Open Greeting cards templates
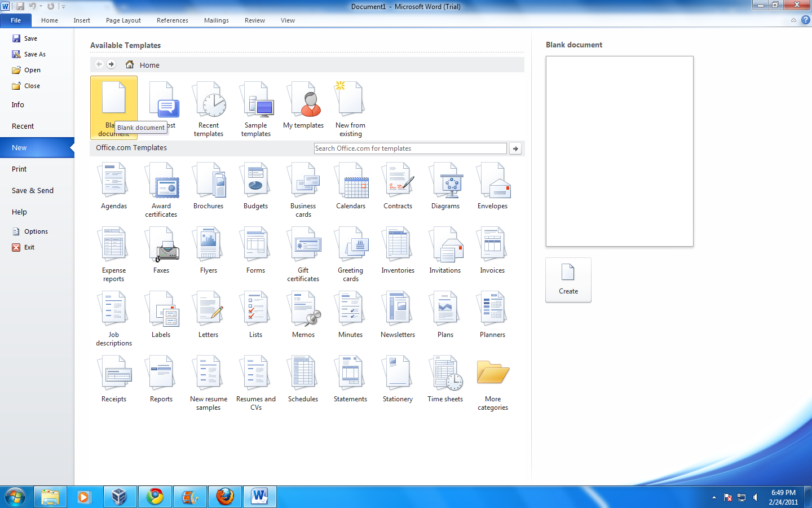 pyautogui.click(x=351, y=254)
